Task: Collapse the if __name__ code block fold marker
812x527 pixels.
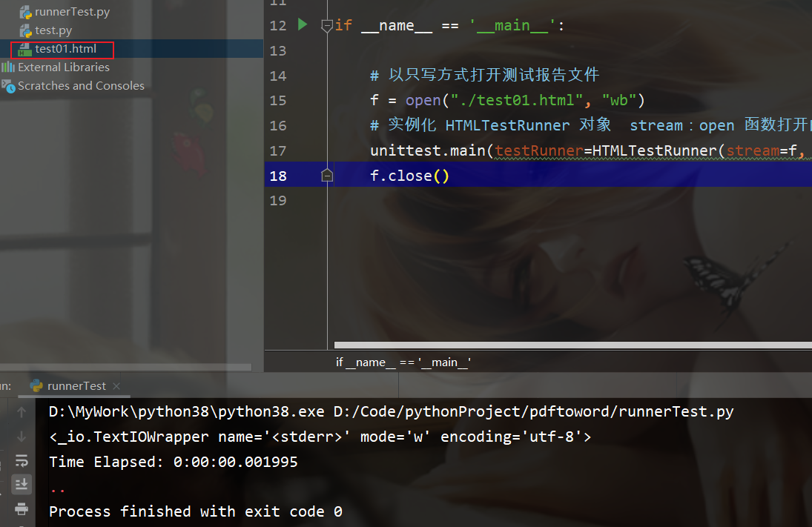Action: pos(327,25)
